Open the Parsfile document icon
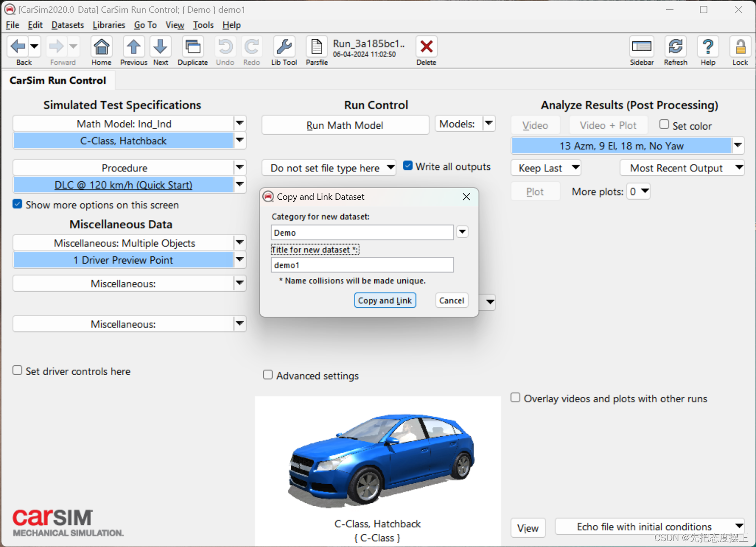Screen dimensions: 756x547 pos(317,47)
